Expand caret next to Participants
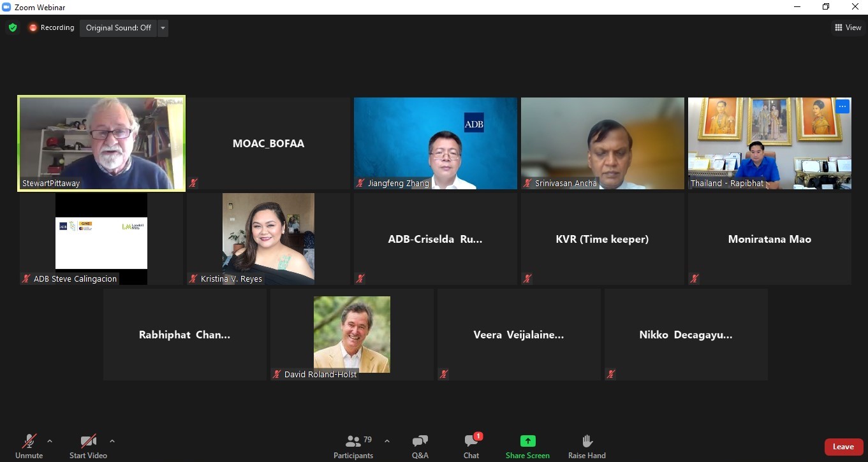Image resolution: width=868 pixels, height=462 pixels. pyautogui.click(x=386, y=441)
